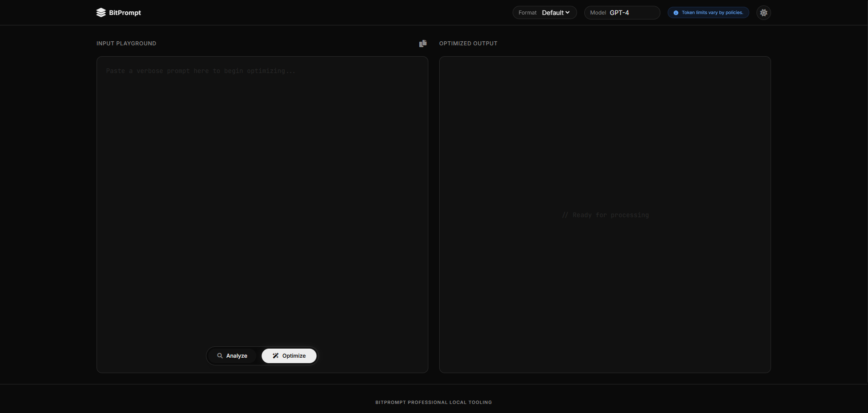Click the chevron icon next to Default format
The width and height of the screenshot is (868, 413).
[x=567, y=12]
